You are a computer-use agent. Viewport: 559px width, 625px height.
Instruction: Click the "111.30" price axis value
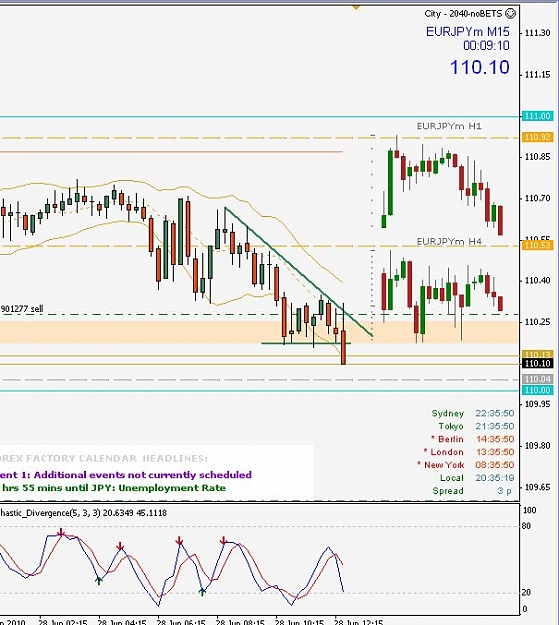point(537,33)
